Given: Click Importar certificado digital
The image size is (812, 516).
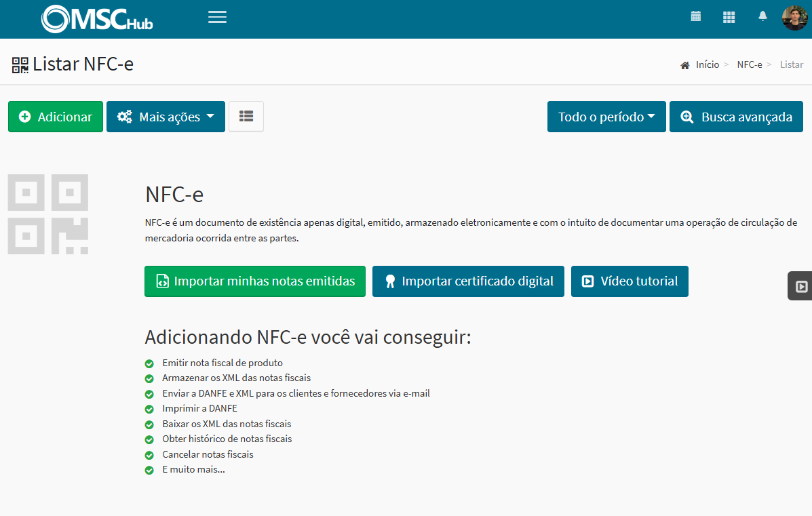Looking at the screenshot, I should pyautogui.click(x=468, y=281).
